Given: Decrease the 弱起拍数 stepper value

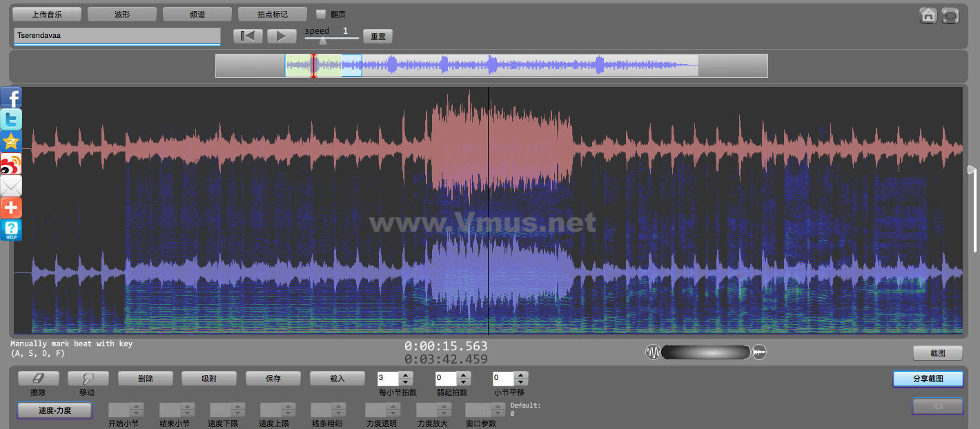Looking at the screenshot, I should coord(464,382).
